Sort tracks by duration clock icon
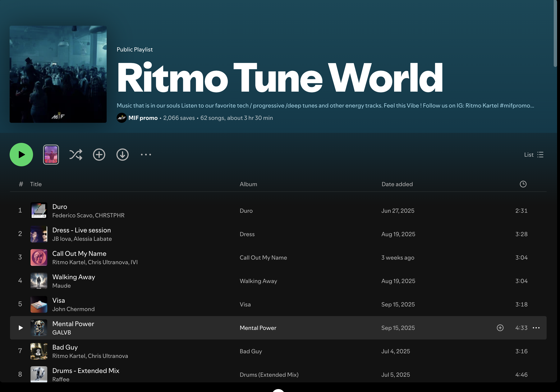560x392 pixels. 523,184
